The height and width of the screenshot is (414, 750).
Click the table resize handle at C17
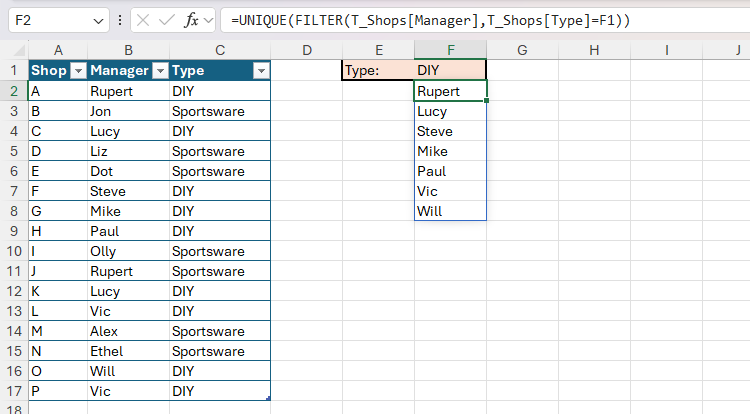click(268, 398)
